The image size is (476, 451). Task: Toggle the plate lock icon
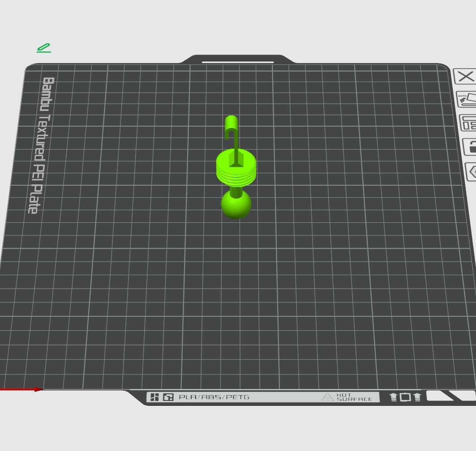click(x=470, y=147)
